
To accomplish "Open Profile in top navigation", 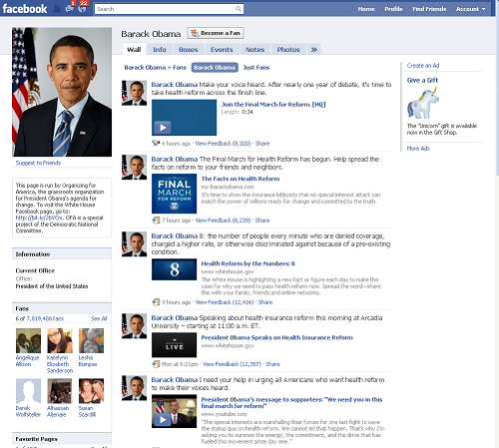I will (x=393, y=9).
